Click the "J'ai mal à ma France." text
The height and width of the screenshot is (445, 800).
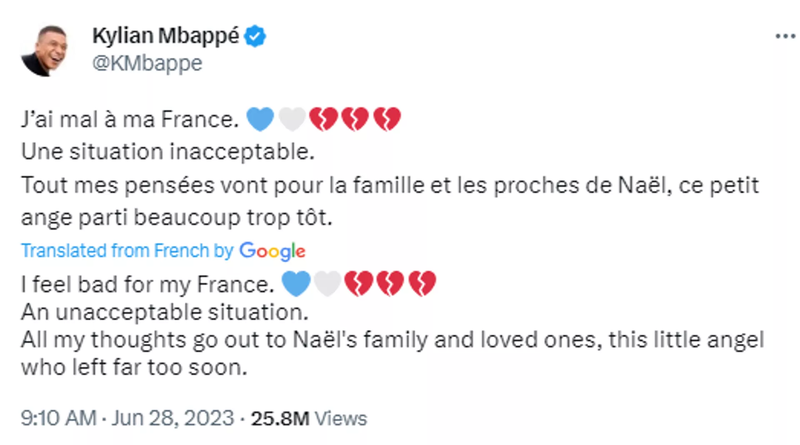128,121
